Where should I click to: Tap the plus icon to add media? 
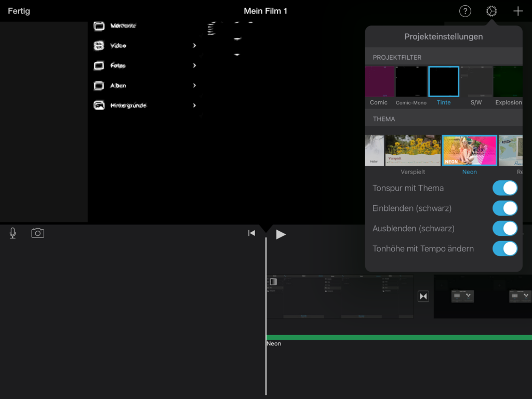click(x=518, y=11)
